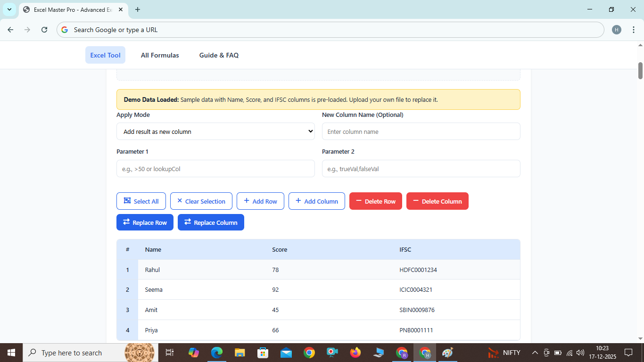Open the Chrome three-dot menu

pos(634,29)
